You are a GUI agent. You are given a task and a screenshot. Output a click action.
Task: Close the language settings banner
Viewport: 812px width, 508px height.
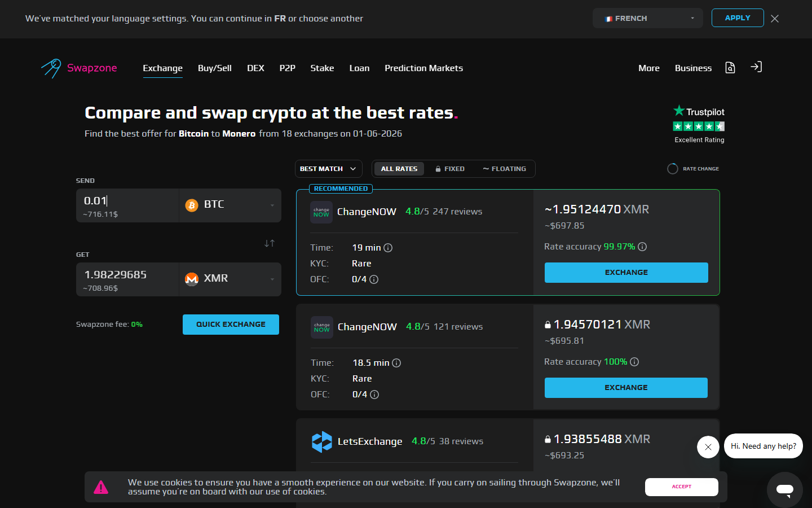(x=775, y=19)
